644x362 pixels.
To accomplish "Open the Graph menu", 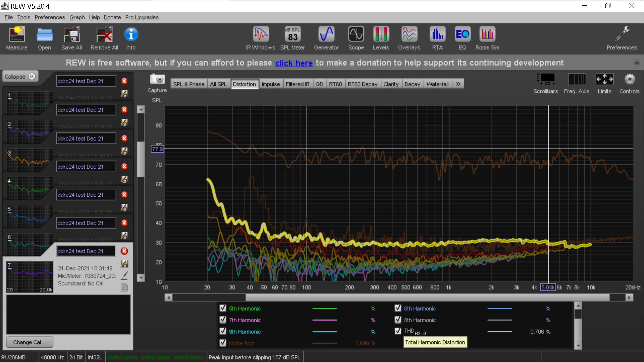I will [77, 17].
